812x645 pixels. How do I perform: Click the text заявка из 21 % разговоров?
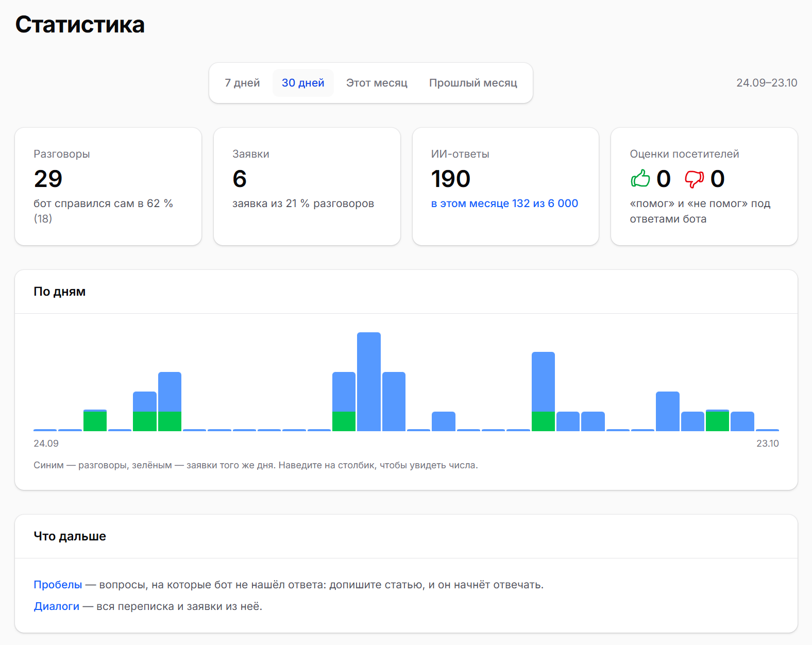coord(303,203)
